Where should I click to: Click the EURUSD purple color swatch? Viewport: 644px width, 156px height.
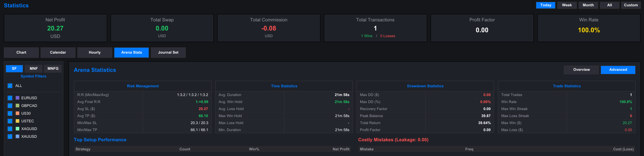pyautogui.click(x=17, y=98)
